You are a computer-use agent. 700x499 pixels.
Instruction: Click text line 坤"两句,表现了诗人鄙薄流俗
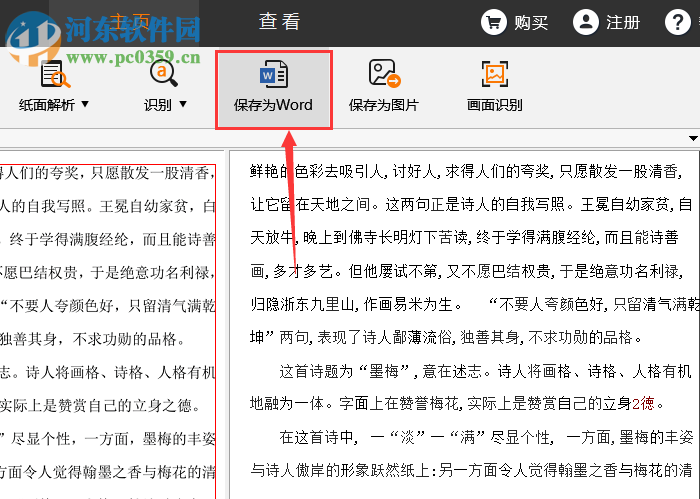pyautogui.click(x=446, y=337)
